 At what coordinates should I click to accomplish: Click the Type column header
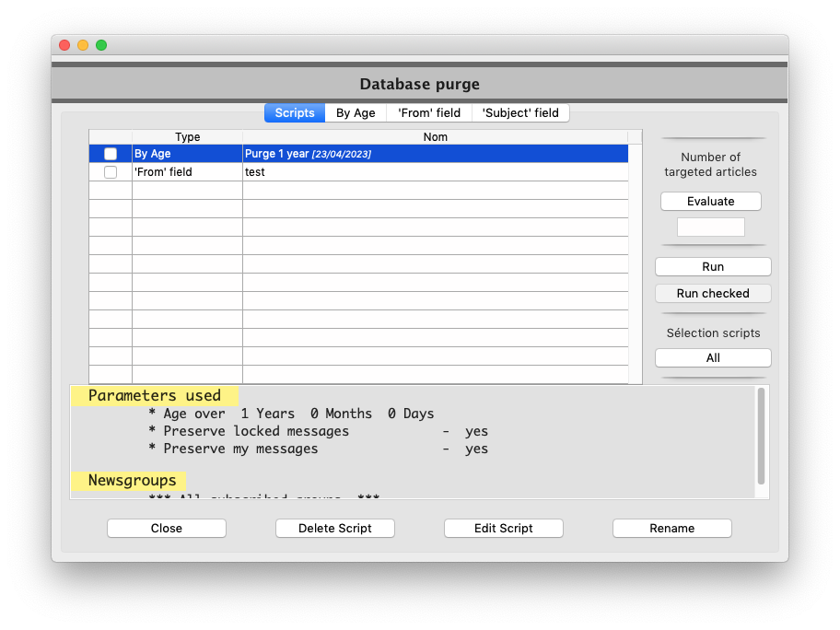(188, 137)
